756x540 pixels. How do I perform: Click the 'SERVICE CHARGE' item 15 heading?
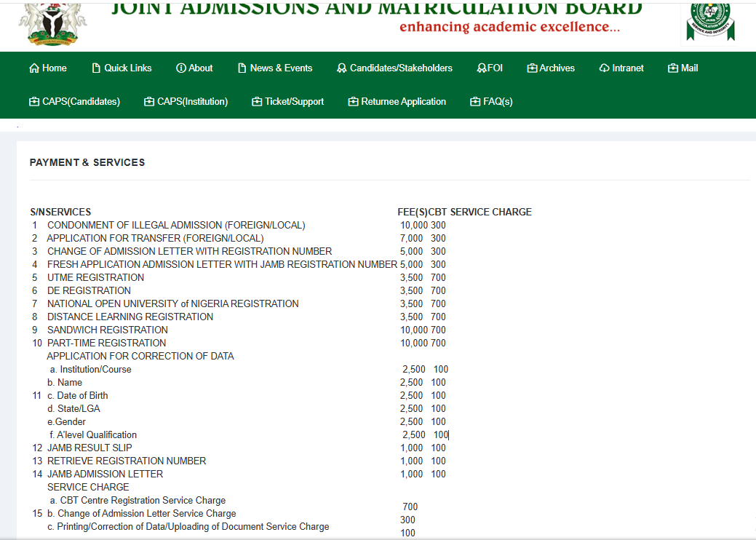(88, 487)
